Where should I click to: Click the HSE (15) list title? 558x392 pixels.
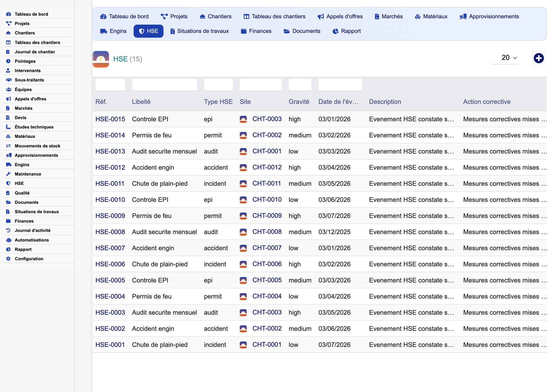[128, 59]
